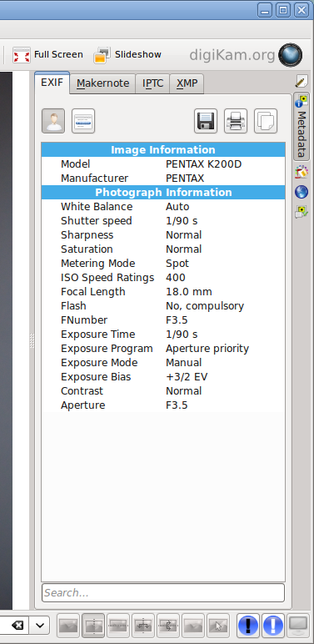Image resolution: width=314 pixels, height=644 pixels.
Task: Click the clear-text backspace icon
Action: [17, 626]
